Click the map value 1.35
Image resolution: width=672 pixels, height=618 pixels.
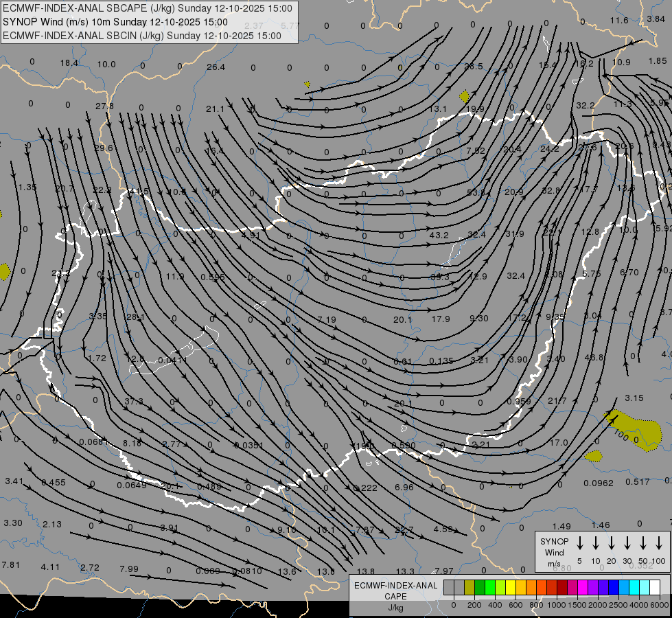(27, 187)
